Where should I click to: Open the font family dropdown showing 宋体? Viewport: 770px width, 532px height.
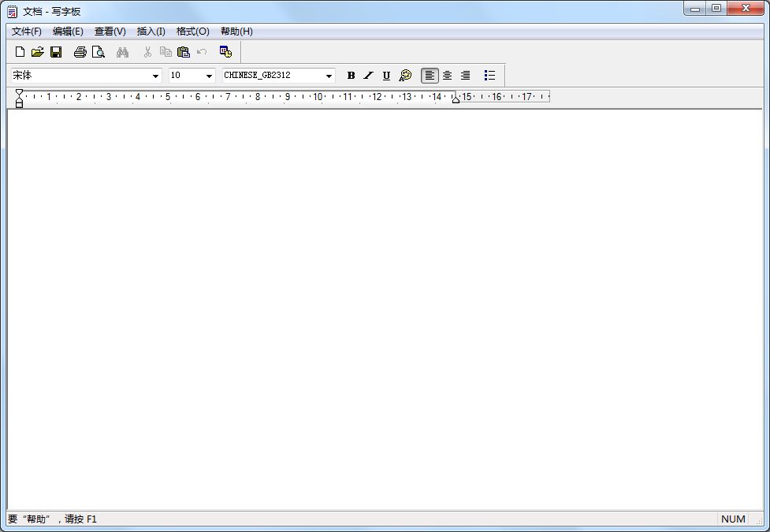tap(155, 76)
